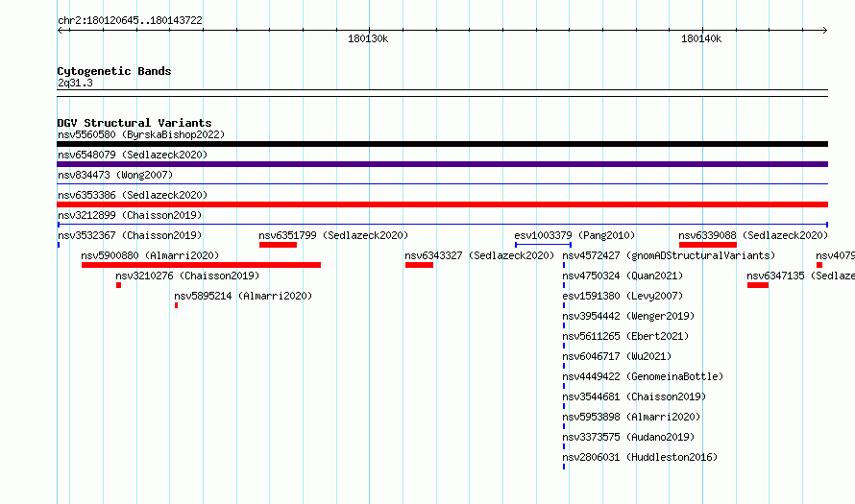Click nsv5895214 (Almarri2020) label

[243, 296]
